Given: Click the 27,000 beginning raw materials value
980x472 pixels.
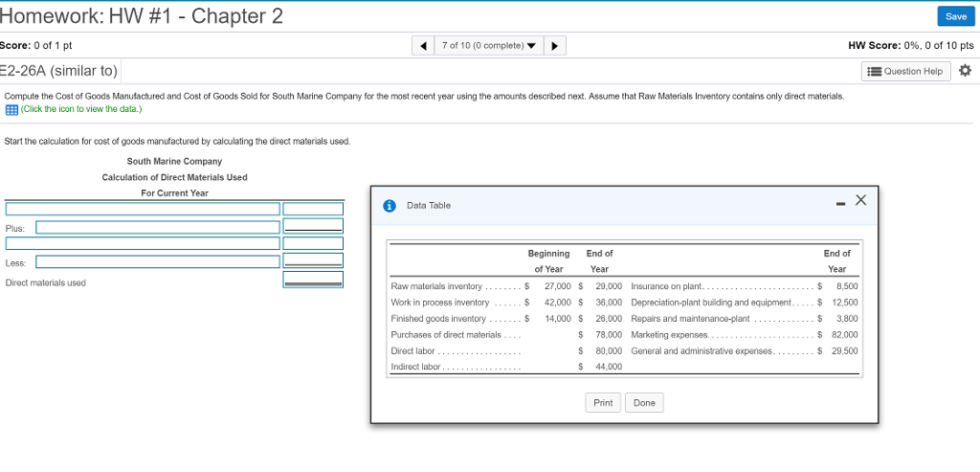Looking at the screenshot, I should pos(558,286).
